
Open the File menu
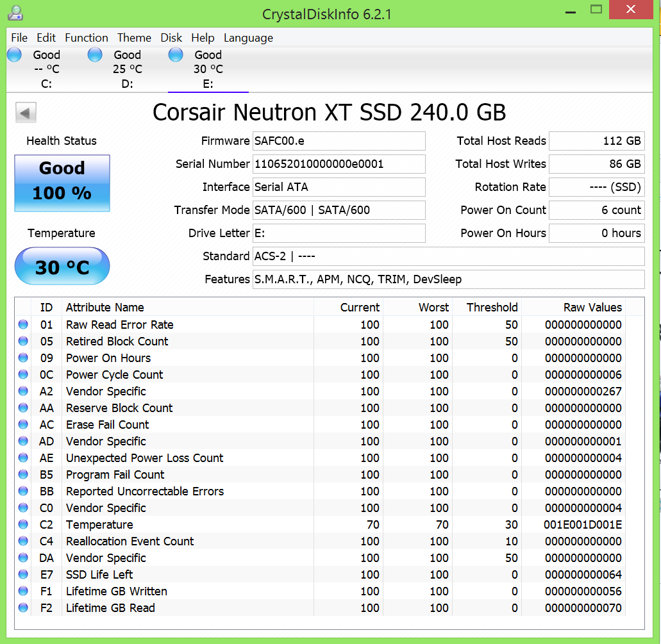pyautogui.click(x=19, y=38)
